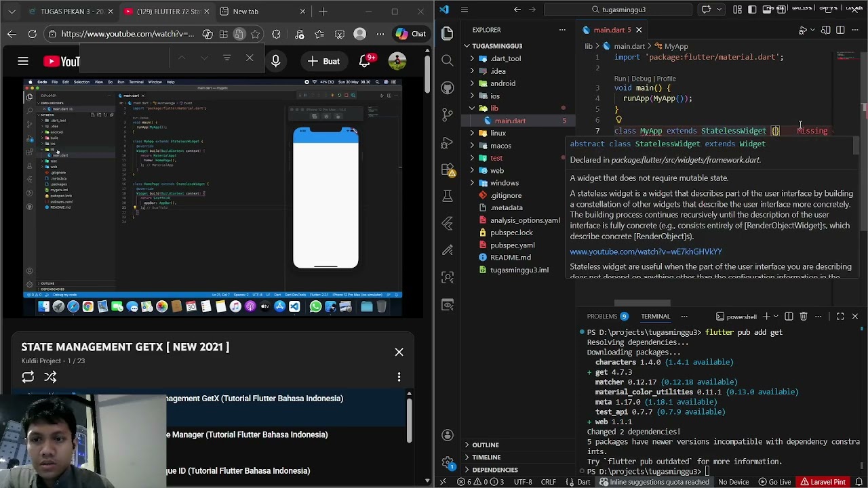
Task: Click Go Live in the status bar
Action: (774, 482)
